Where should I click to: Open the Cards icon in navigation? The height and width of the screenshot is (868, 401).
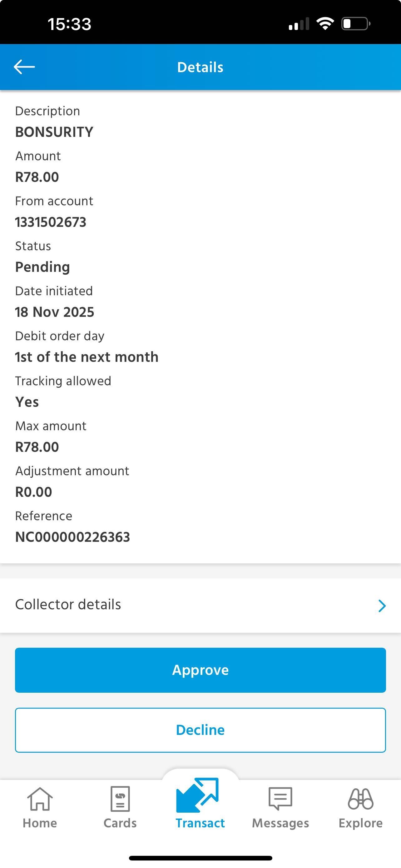click(x=120, y=798)
